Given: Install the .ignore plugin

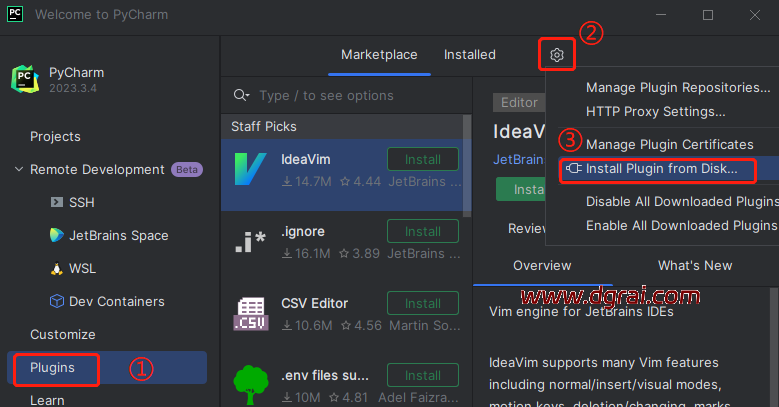Looking at the screenshot, I should [x=422, y=231].
